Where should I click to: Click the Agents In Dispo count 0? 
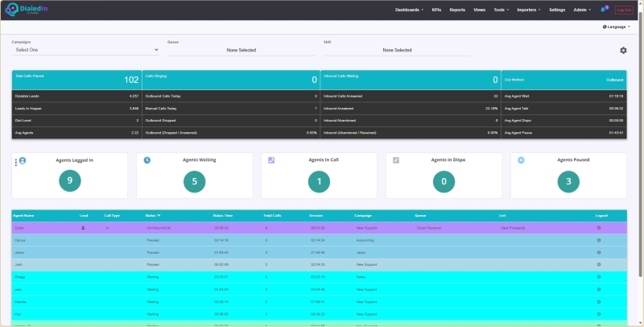444,181
